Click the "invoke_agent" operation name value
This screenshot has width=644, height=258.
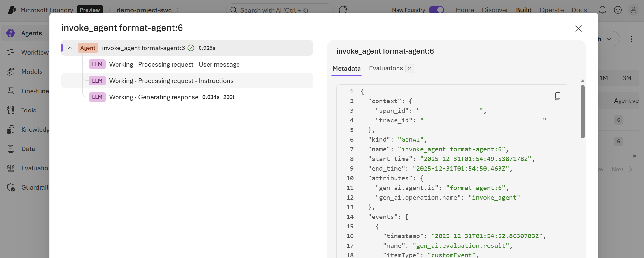[494, 197]
